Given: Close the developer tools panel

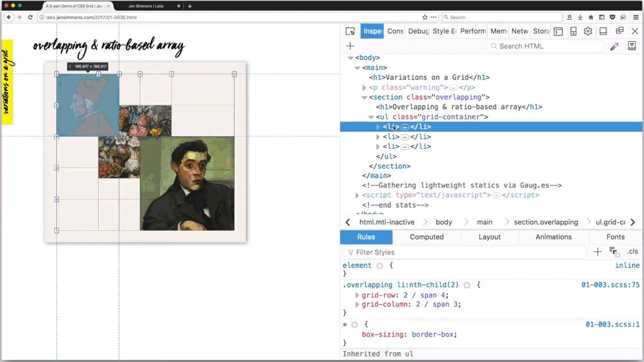Looking at the screenshot, I should click(x=635, y=31).
